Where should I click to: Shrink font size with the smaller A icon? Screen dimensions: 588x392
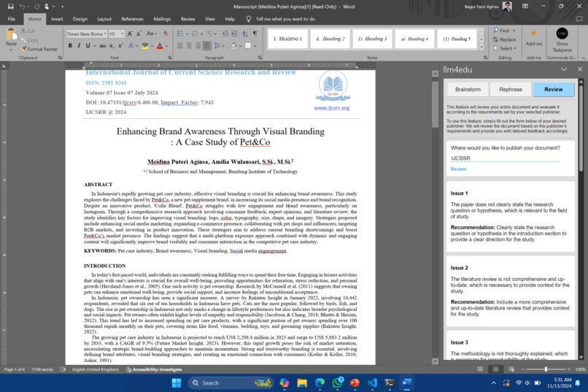click(x=139, y=34)
